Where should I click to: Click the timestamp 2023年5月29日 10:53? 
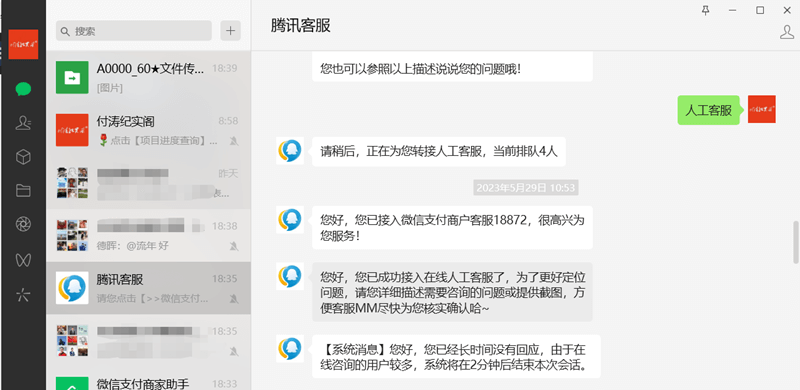[x=526, y=187]
